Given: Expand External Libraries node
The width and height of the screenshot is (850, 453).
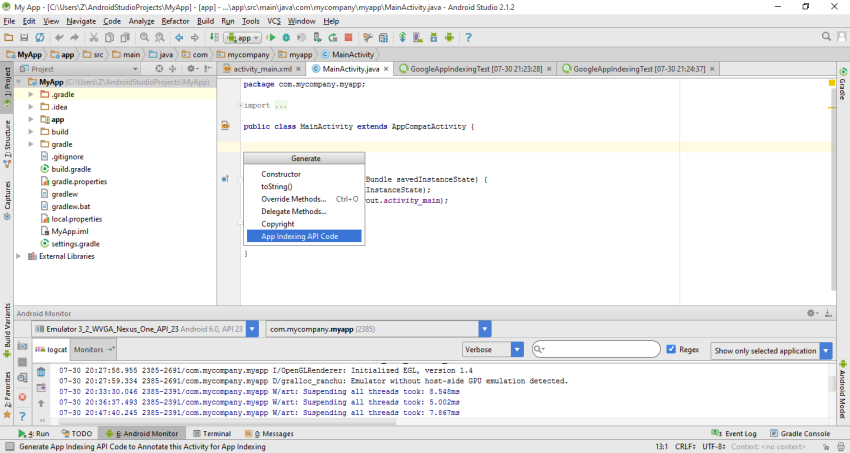Looking at the screenshot, I should [19, 256].
